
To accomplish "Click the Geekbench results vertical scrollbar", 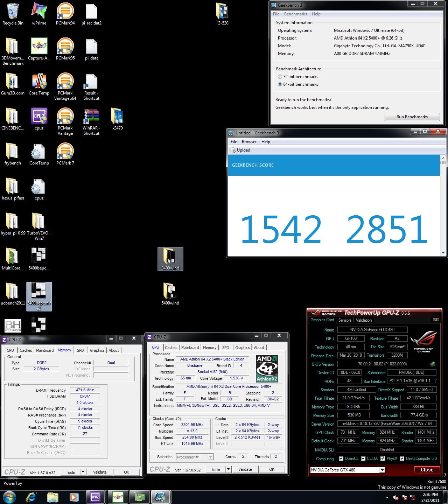I will coord(443,205).
